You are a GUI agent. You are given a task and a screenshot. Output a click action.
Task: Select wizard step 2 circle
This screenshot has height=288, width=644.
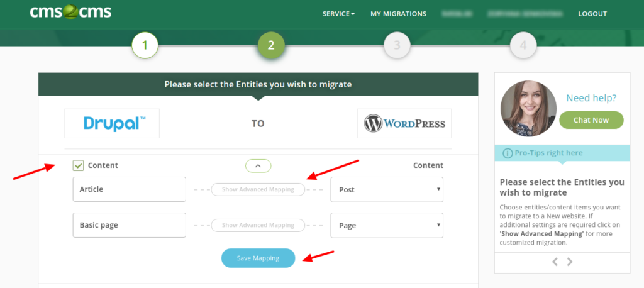tap(271, 45)
